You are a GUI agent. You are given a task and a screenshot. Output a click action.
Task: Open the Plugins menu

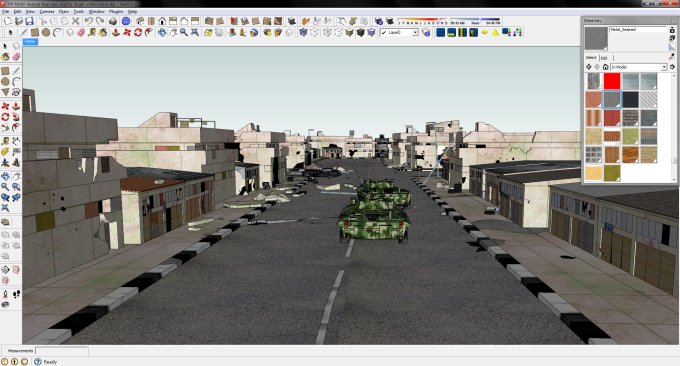coord(116,12)
